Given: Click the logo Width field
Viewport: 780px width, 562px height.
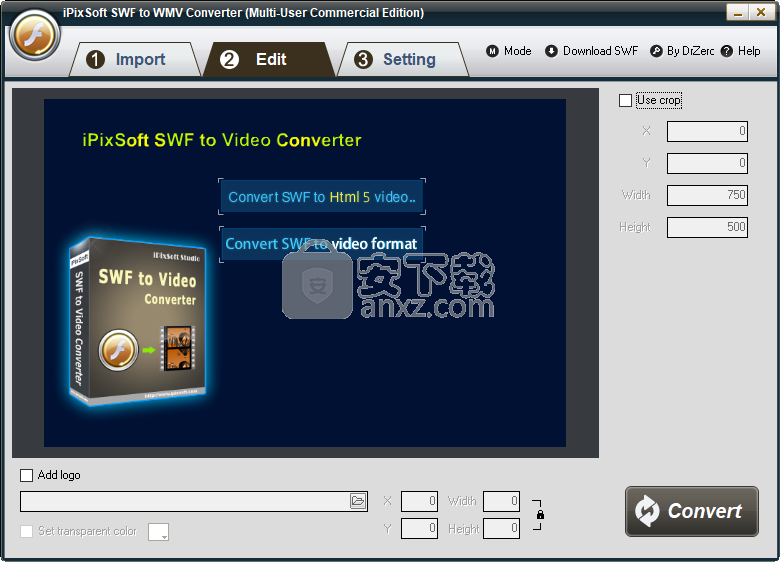Looking at the screenshot, I should coord(501,501).
